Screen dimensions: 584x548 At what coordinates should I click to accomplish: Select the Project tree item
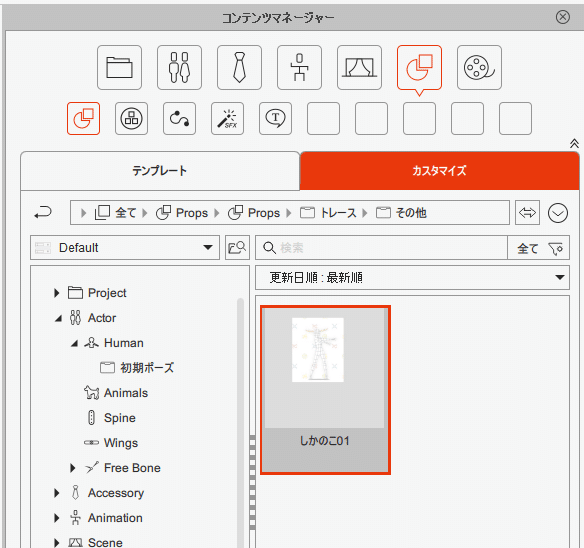pyautogui.click(x=97, y=293)
